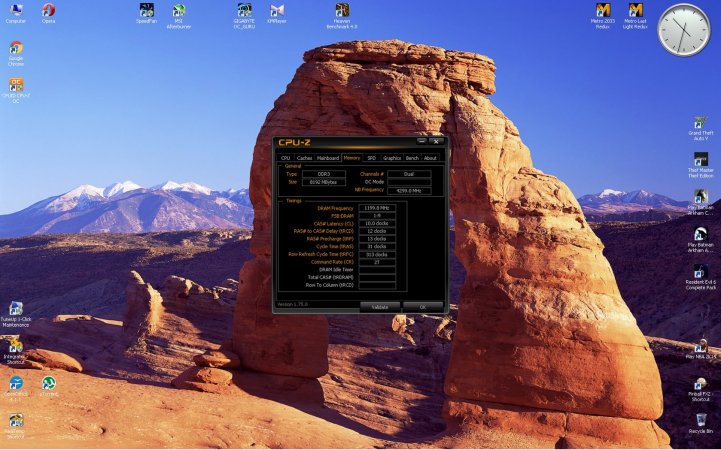Open CPUID CPU-Z OC shortcut
Screen dimensions: 721x450
click(16, 90)
